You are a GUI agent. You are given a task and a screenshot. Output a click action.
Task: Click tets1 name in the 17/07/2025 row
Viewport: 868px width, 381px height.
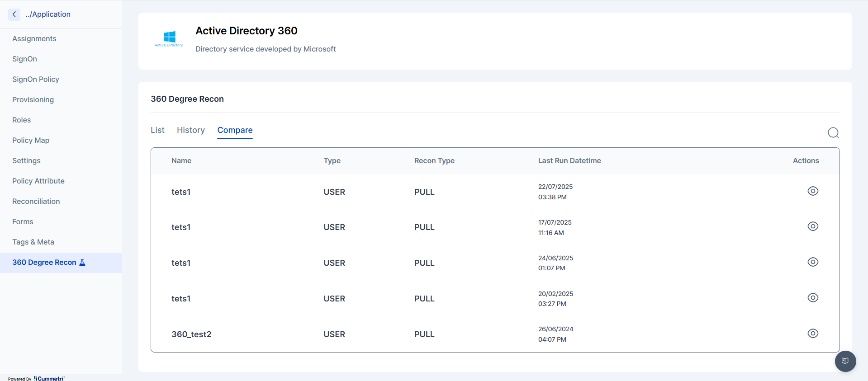pyautogui.click(x=181, y=227)
